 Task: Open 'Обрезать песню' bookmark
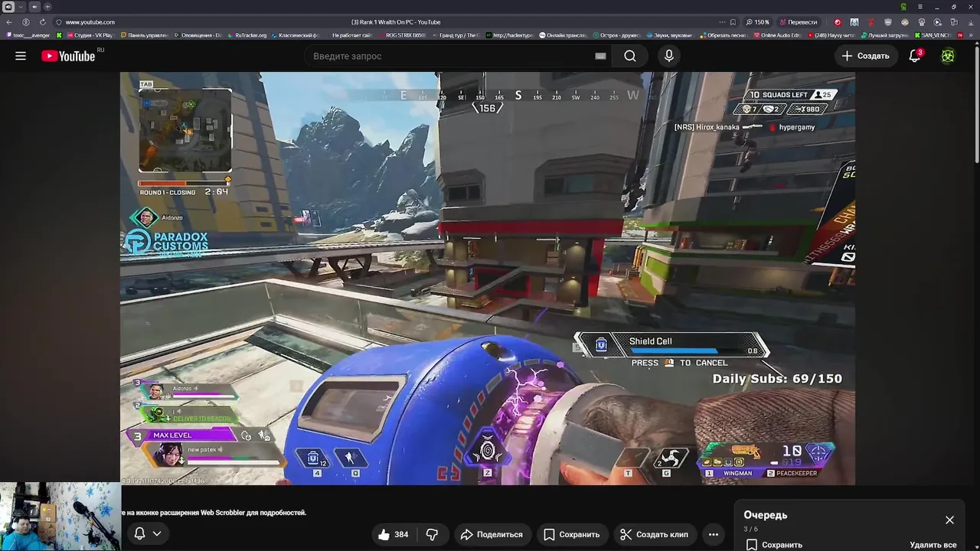(x=722, y=35)
